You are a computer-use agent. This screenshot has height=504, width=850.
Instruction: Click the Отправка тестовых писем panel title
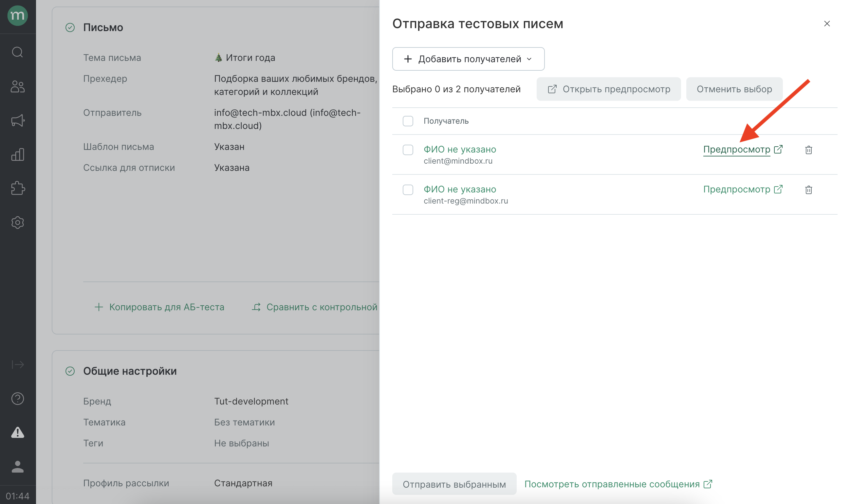pos(478,24)
